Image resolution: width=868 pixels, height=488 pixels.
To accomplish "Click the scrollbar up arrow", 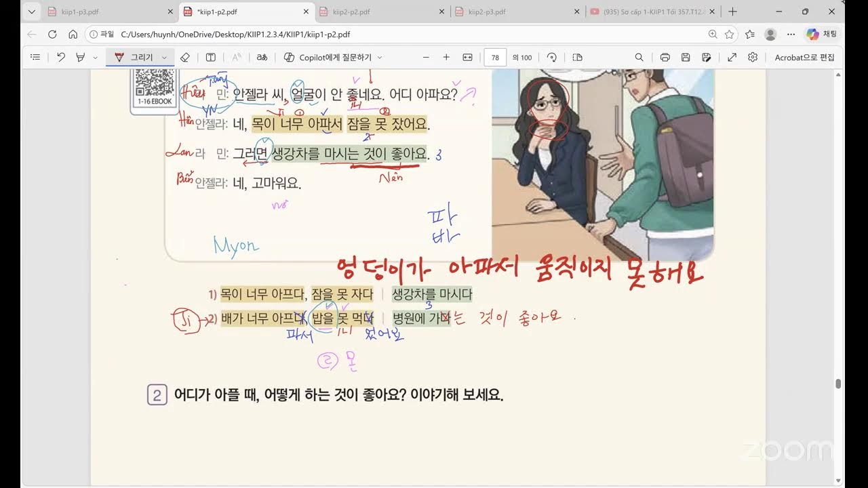I will click(838, 74).
